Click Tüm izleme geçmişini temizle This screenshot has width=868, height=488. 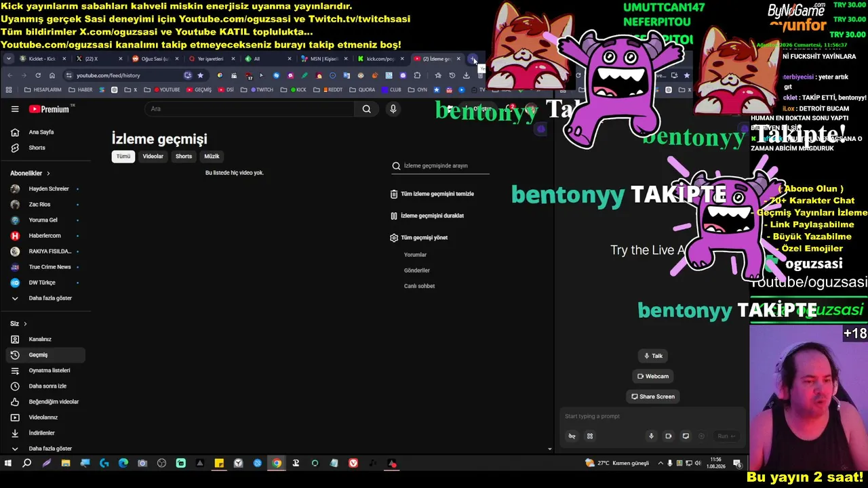click(x=432, y=194)
